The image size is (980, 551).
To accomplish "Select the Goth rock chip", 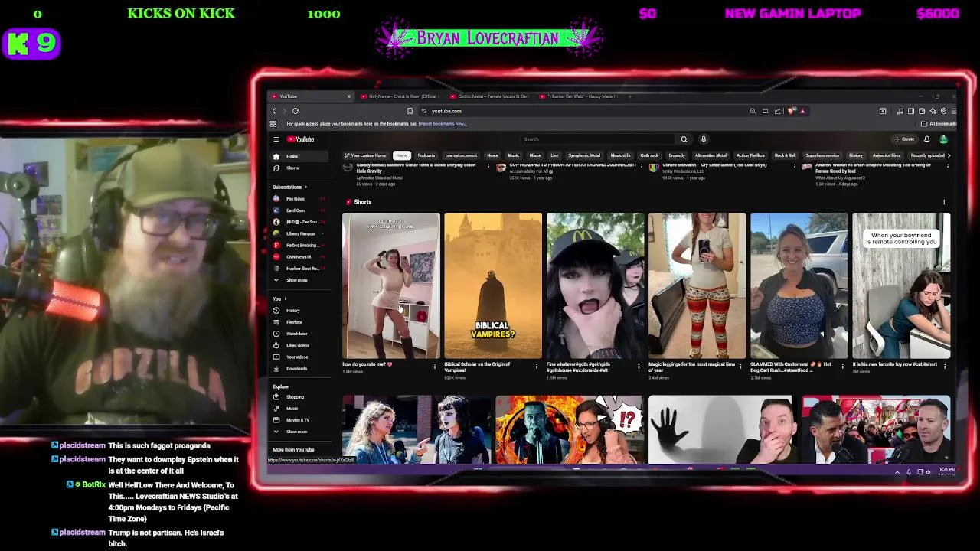I will [649, 155].
